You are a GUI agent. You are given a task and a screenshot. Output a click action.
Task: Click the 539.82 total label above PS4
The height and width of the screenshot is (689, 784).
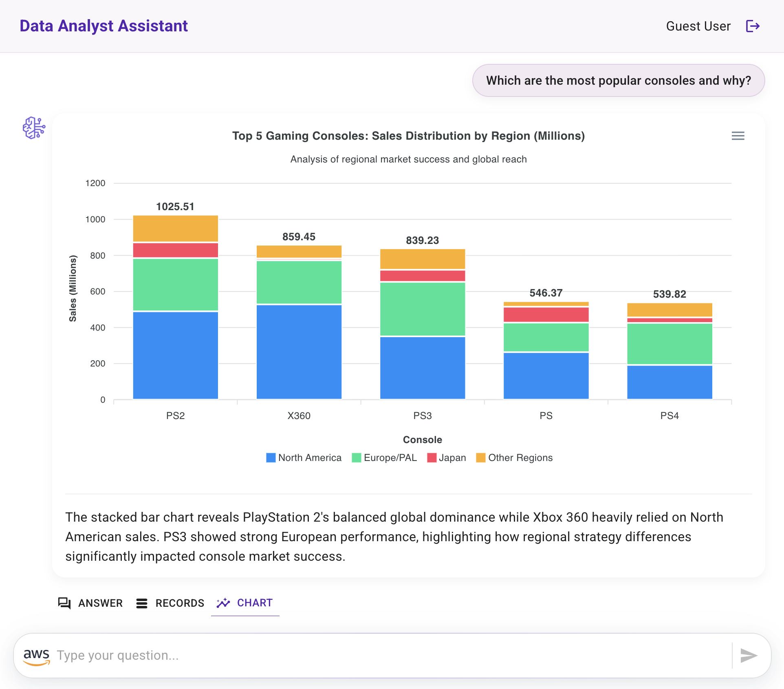(669, 294)
